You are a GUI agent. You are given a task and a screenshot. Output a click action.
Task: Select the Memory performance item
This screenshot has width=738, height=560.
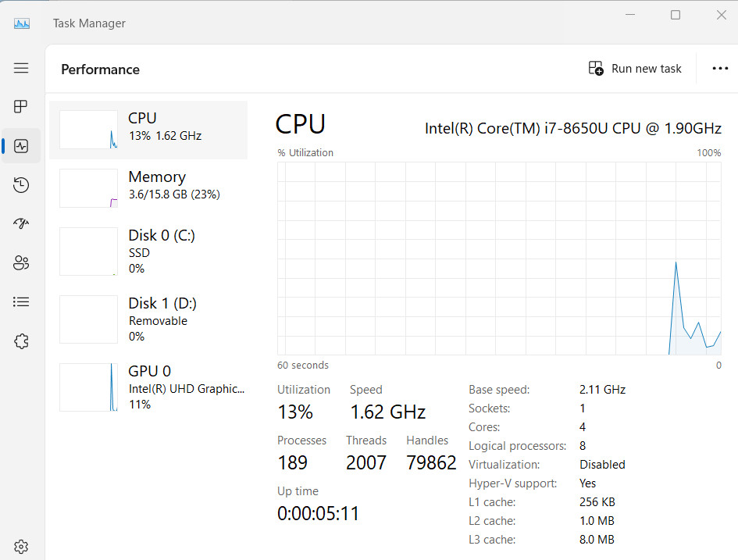pyautogui.click(x=148, y=188)
